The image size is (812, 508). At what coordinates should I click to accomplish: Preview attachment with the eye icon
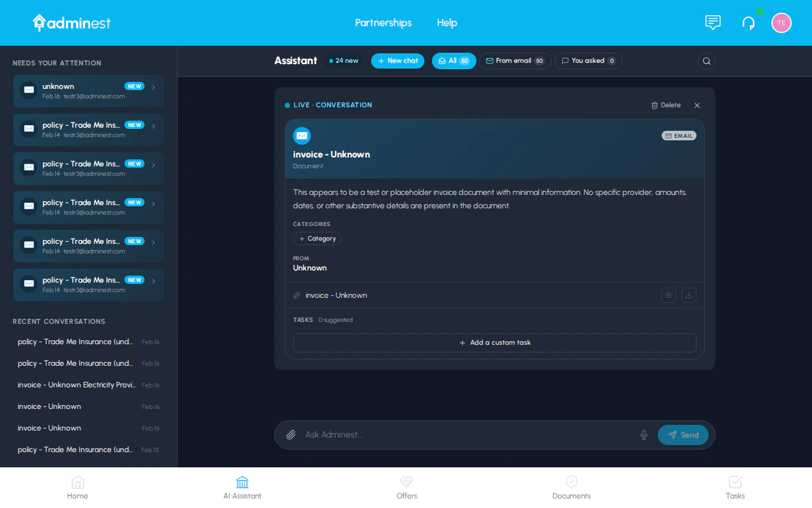coord(669,295)
